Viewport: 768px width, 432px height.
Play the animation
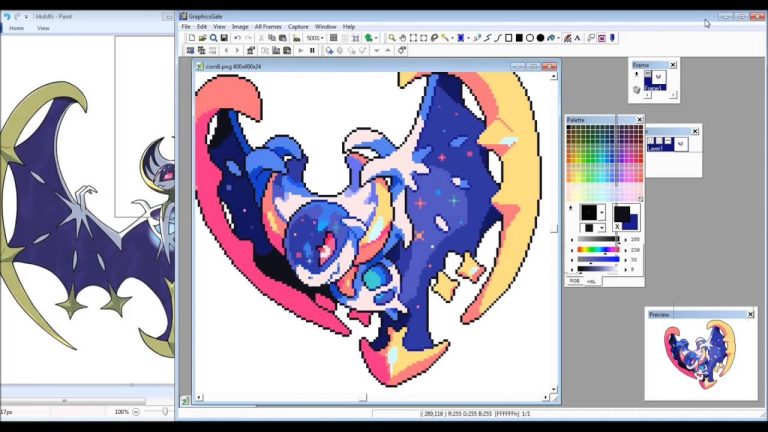coord(301,50)
